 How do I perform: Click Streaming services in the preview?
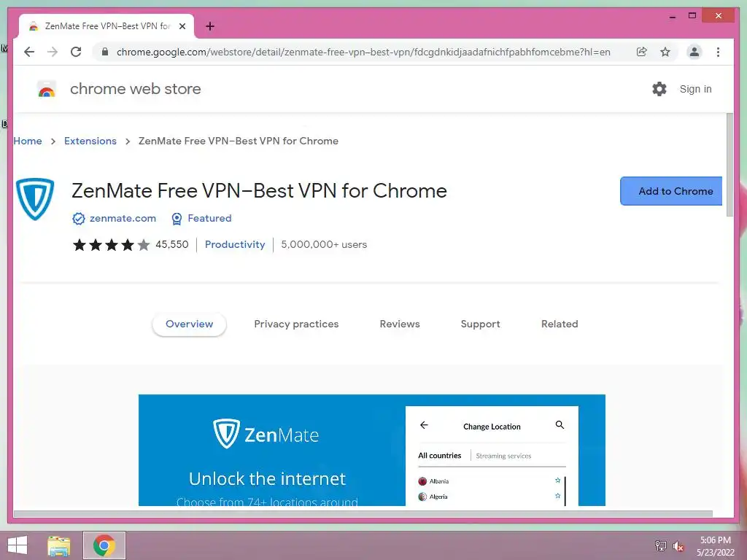503,456
